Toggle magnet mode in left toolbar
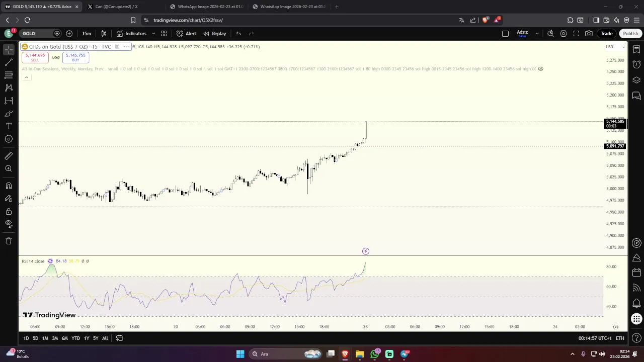Viewport: 644px width, 362px height. coord(9,186)
